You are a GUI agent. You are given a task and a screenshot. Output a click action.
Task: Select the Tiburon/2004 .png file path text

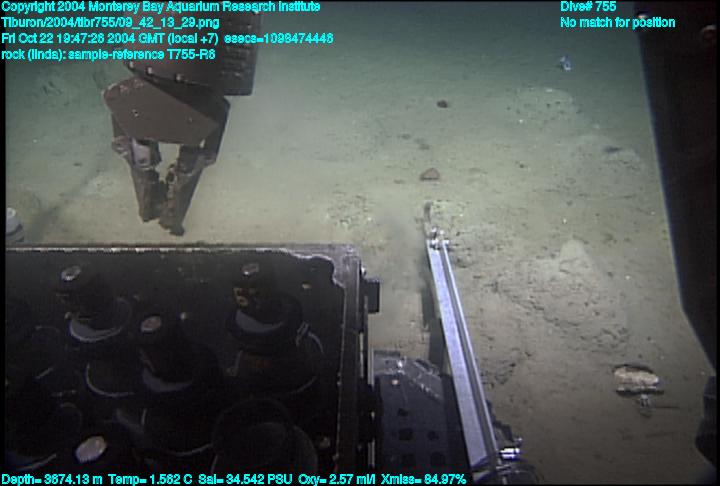[x=110, y=23]
